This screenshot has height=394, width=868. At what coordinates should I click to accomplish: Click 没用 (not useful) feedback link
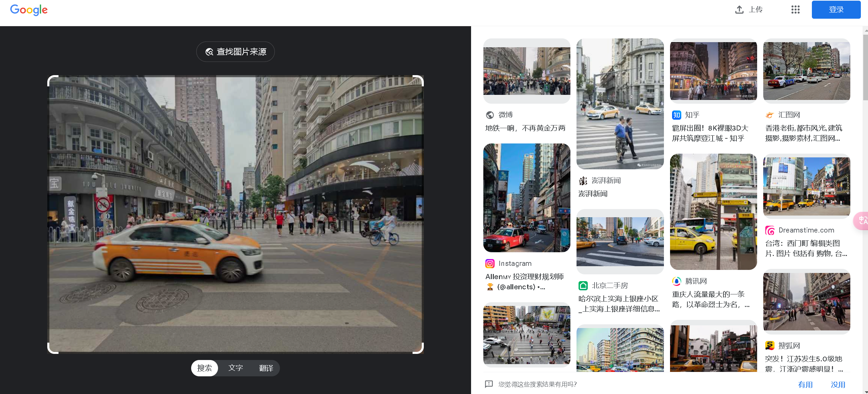(x=838, y=384)
